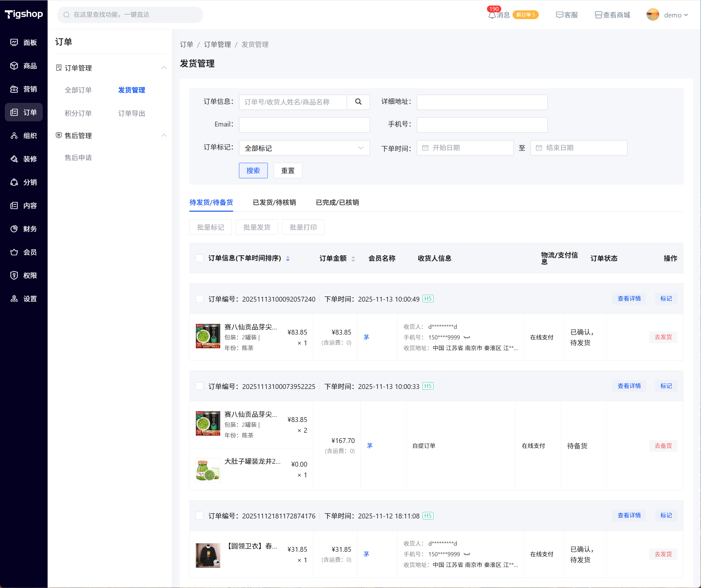
Task: Collapse the 订单管理 menu section
Action: coord(164,68)
